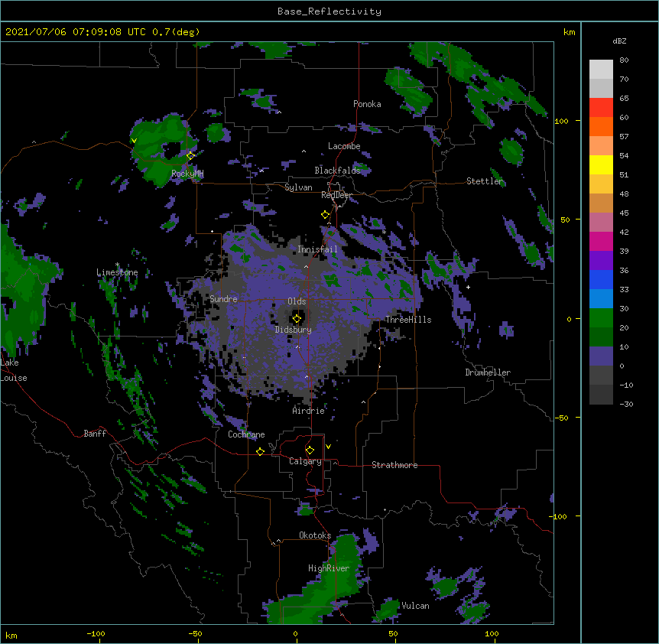Click the Vulcan city label
Screen dimensions: 659x644
point(415,606)
